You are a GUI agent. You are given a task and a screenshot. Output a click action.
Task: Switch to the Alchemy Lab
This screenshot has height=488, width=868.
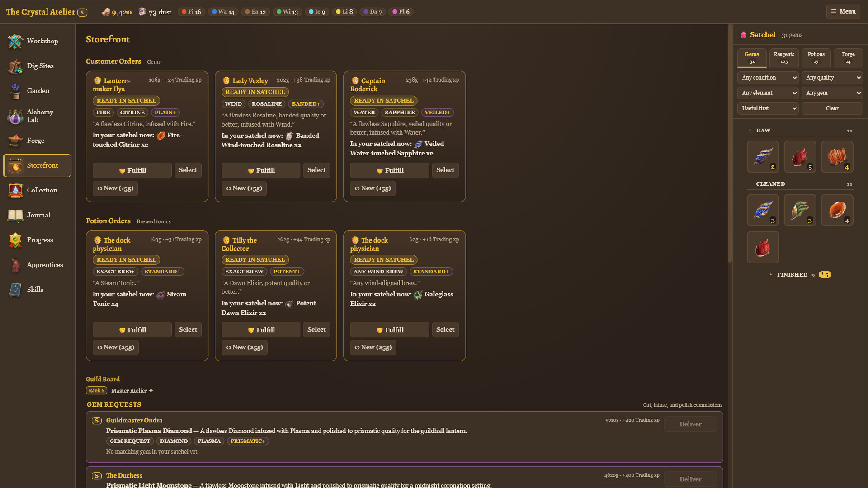coord(37,116)
